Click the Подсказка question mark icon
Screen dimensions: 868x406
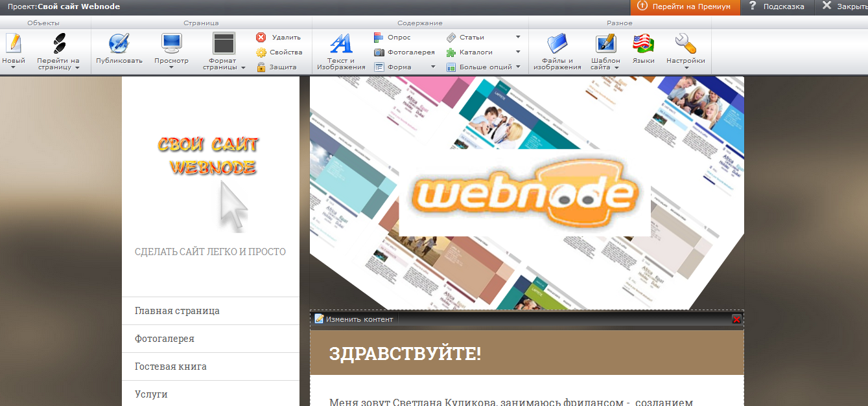click(x=753, y=6)
